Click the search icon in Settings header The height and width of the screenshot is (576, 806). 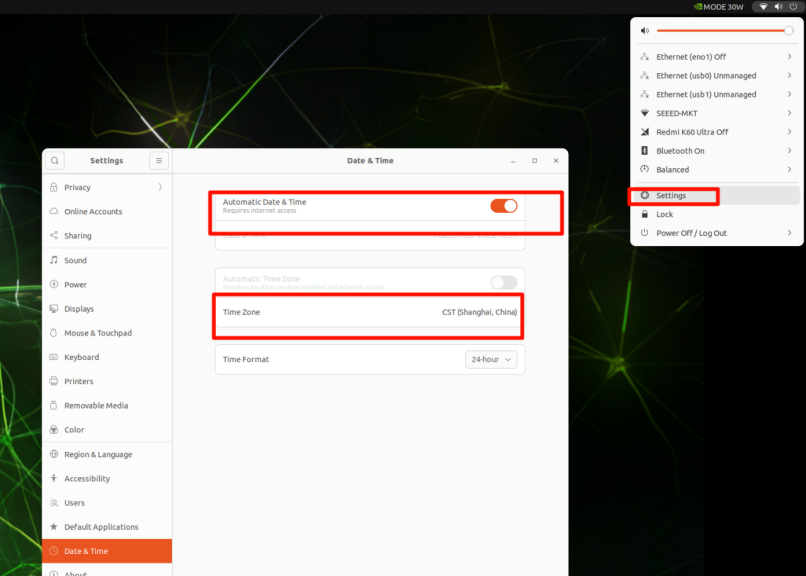55,160
